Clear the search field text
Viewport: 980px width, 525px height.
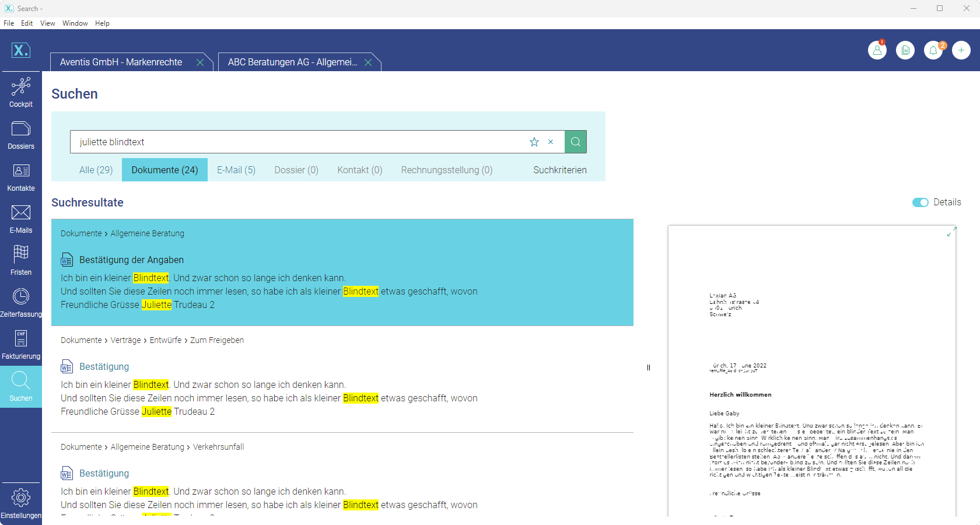[551, 142]
